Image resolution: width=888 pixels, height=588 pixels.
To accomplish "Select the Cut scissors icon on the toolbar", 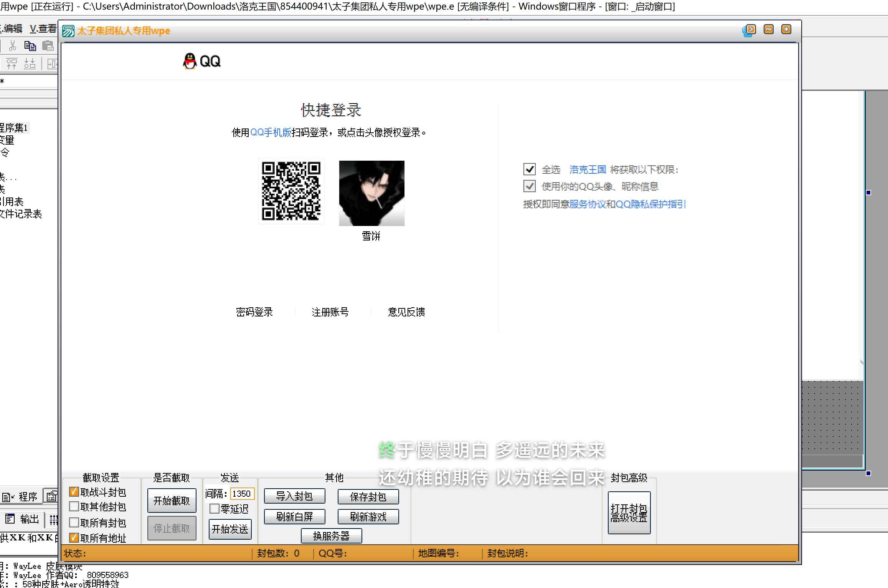I will tap(12, 46).
